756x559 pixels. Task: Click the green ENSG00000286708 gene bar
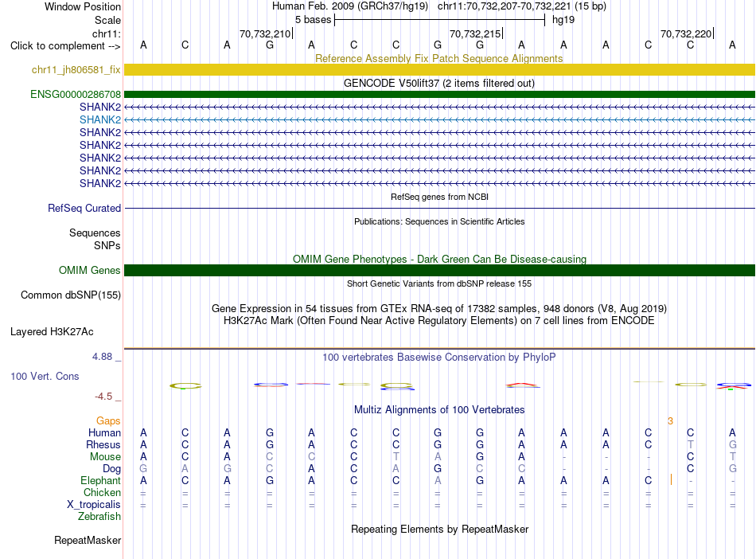[439, 94]
